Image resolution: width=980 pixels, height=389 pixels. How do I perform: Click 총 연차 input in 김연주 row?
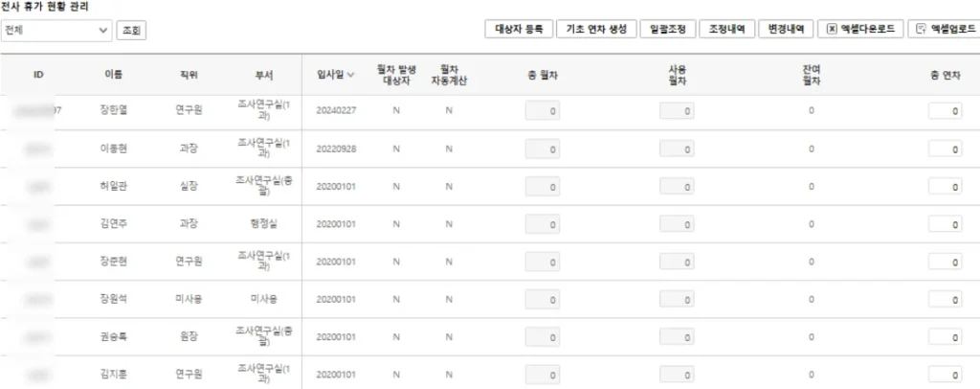tap(946, 224)
